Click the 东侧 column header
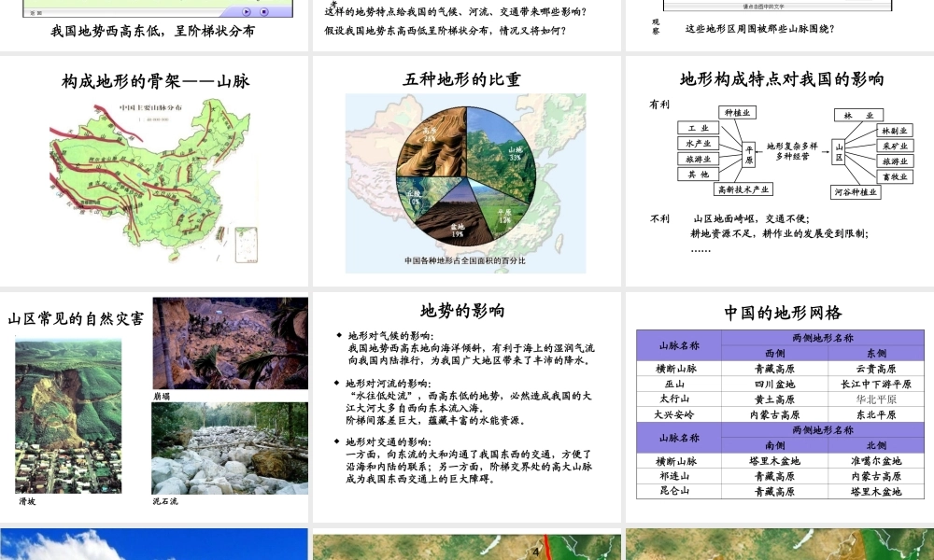 coord(876,353)
